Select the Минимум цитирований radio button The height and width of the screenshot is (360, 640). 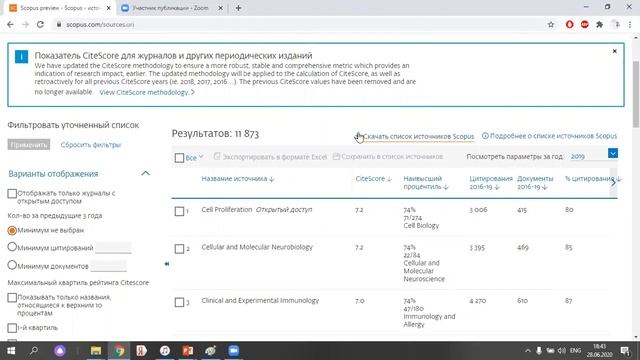pyautogui.click(x=12, y=247)
